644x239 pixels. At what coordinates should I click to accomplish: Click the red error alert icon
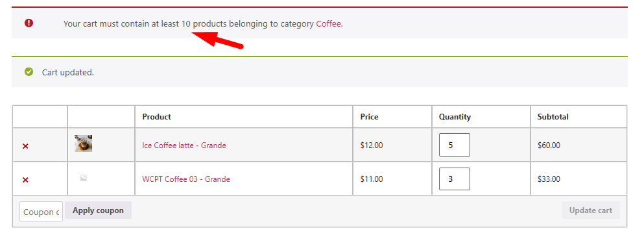pos(29,23)
